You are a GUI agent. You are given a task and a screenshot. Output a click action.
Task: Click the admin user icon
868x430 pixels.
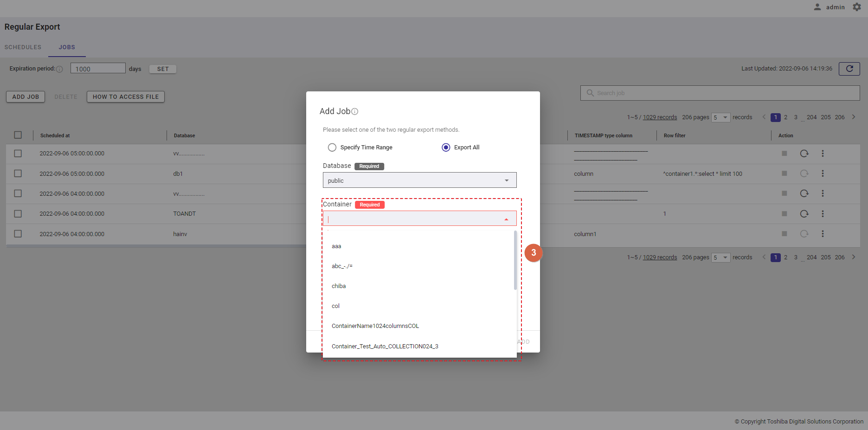coord(817,7)
